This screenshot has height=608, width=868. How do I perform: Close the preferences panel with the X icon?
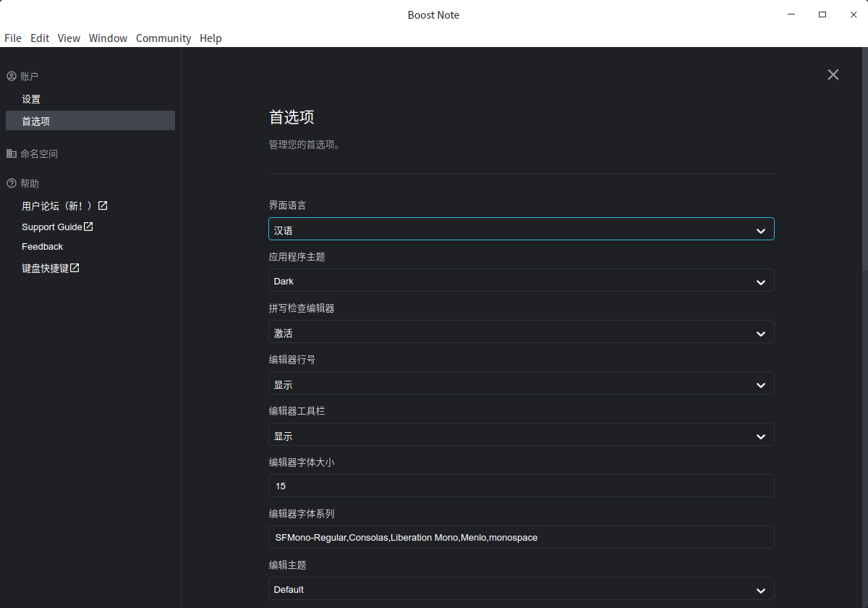(833, 75)
